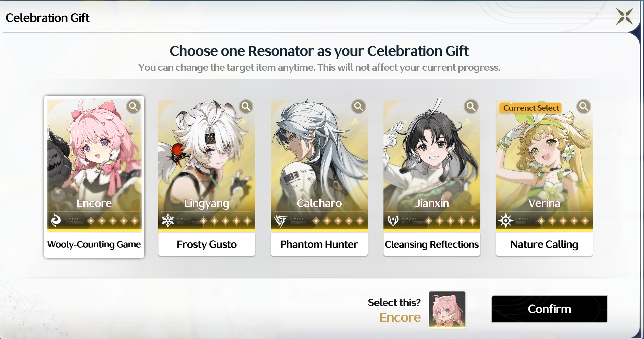Viewport: 644px width, 339px height.
Task: Click Verina's Spectro element icon
Action: [505, 220]
